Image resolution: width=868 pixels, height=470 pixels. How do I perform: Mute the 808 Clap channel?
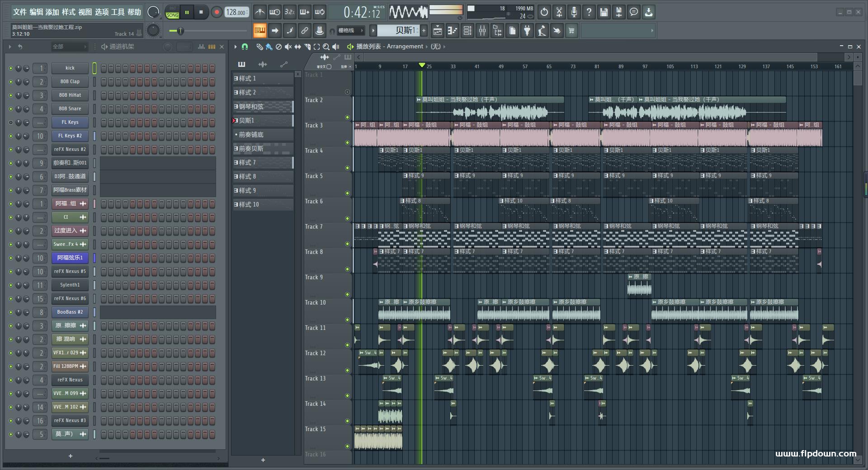point(11,82)
